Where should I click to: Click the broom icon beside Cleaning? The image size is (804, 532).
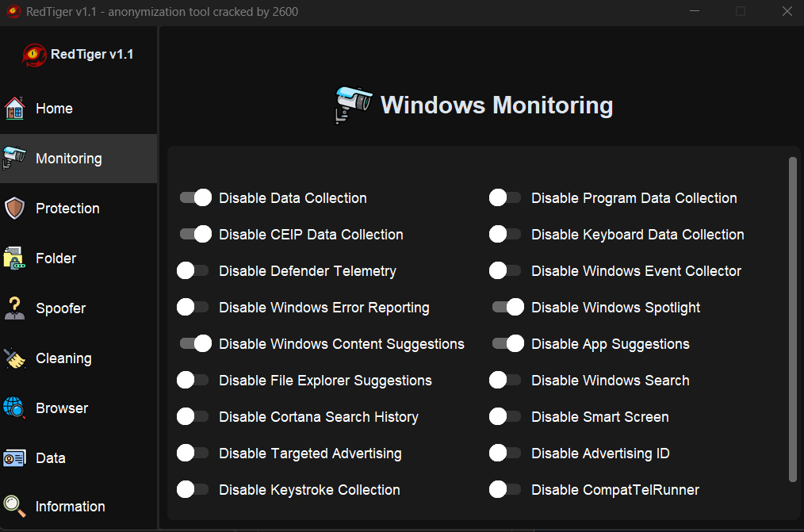(14, 358)
